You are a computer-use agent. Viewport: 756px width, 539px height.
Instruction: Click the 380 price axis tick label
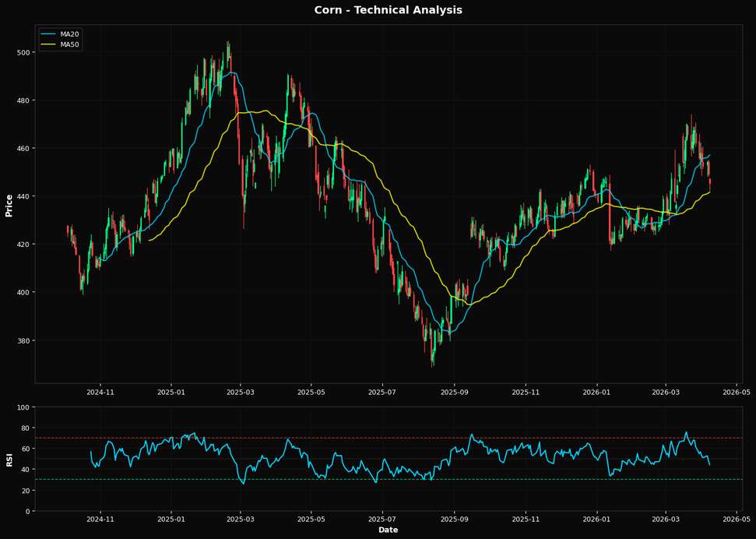25,340
